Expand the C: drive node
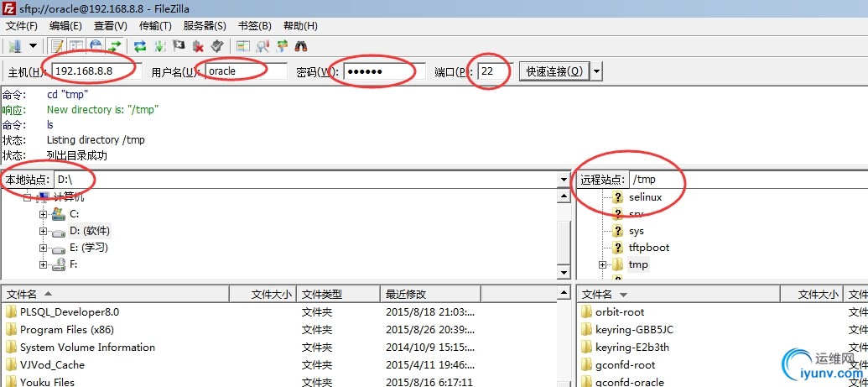The width and height of the screenshot is (868, 387). click(43, 215)
